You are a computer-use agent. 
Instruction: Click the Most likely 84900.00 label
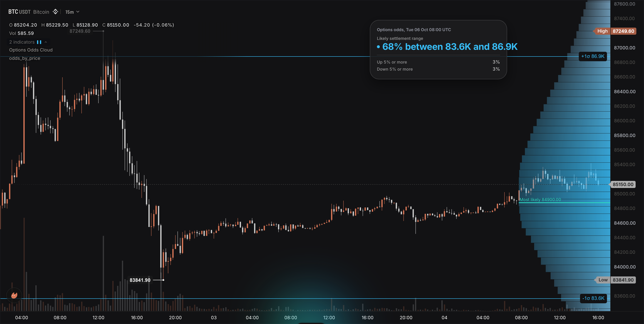540,200
